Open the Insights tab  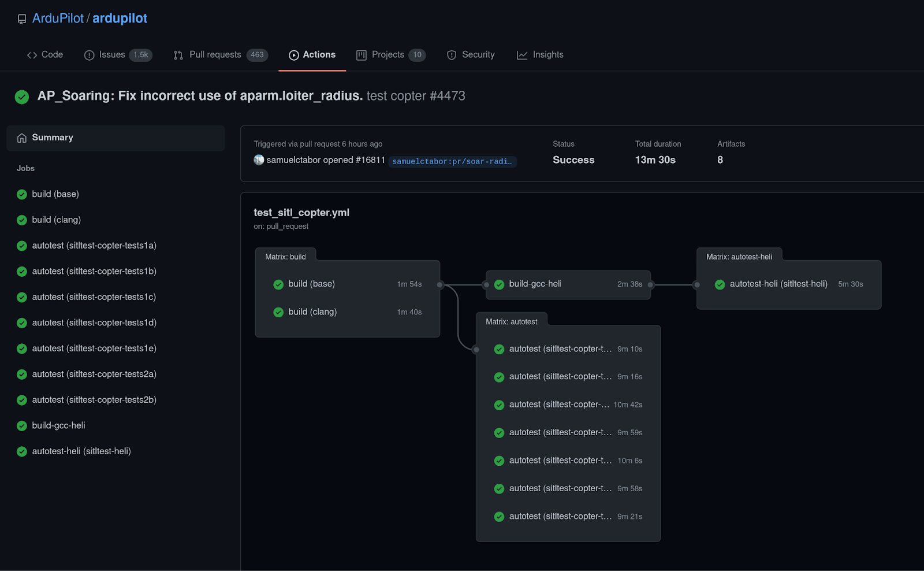click(x=541, y=55)
